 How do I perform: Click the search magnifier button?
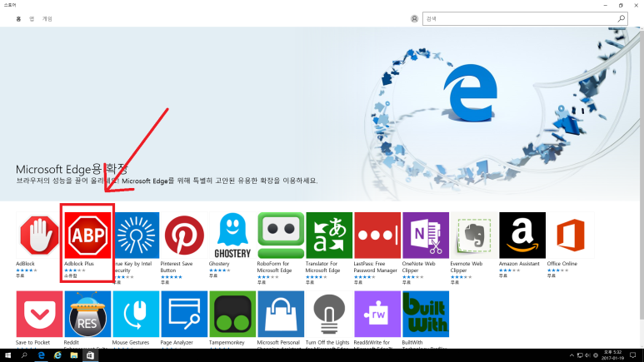[x=621, y=18]
